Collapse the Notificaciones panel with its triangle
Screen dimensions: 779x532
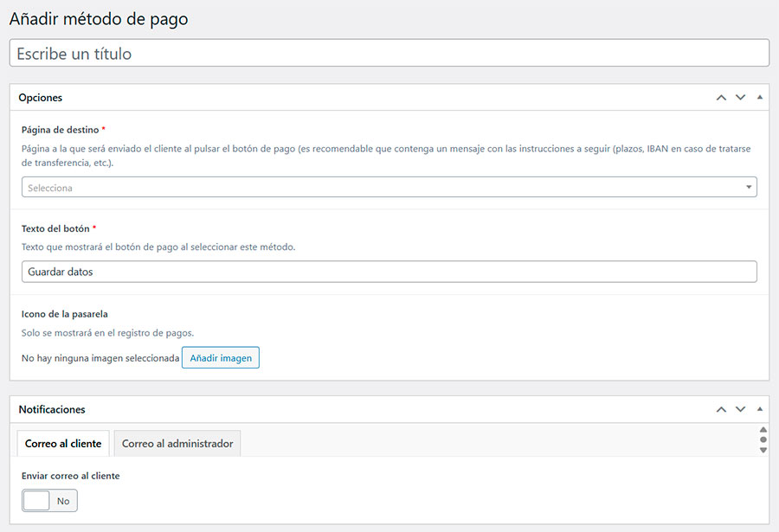click(760, 409)
